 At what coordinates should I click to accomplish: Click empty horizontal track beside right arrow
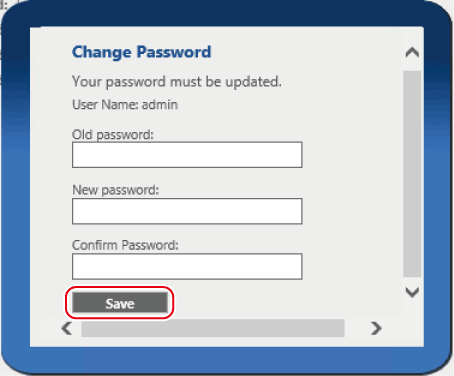click(x=357, y=328)
